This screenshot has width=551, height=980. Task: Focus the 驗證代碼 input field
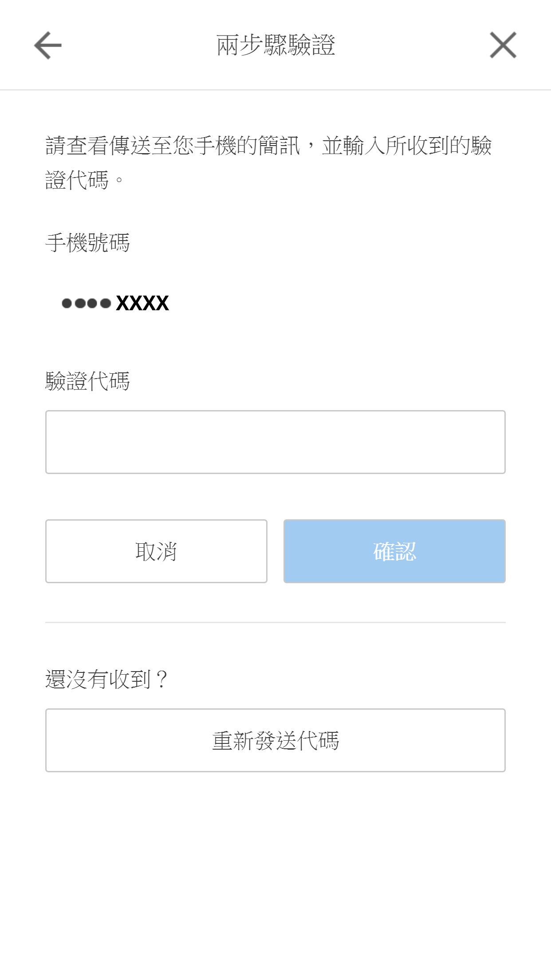[x=275, y=442]
